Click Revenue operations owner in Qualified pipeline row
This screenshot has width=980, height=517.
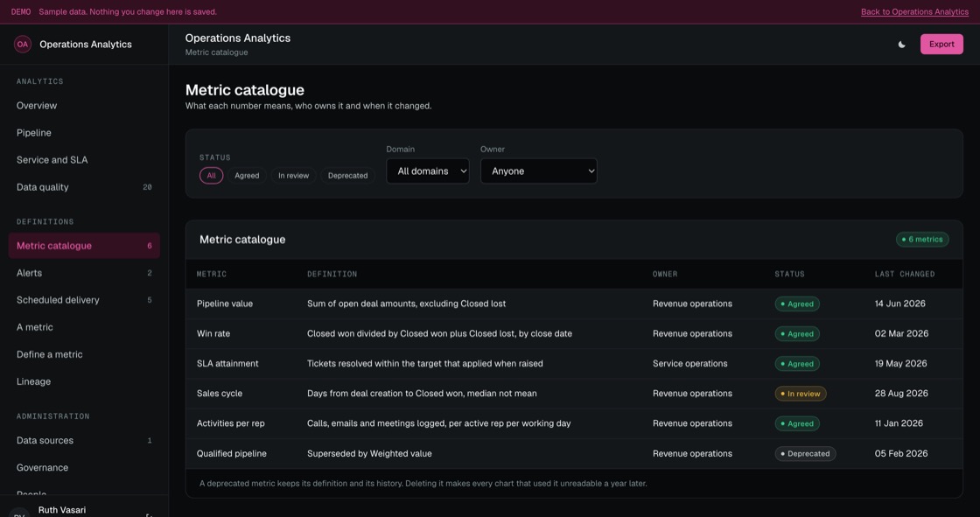[x=692, y=454]
